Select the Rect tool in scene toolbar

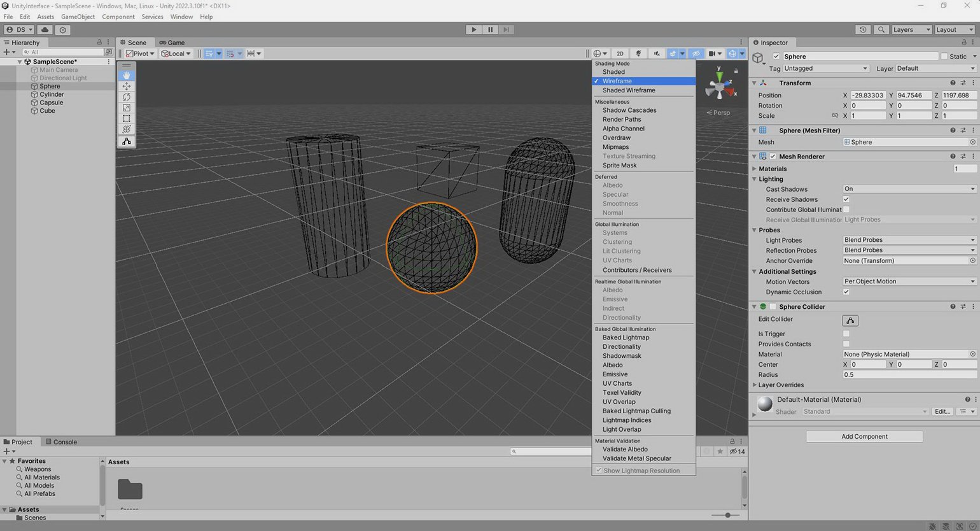point(127,118)
